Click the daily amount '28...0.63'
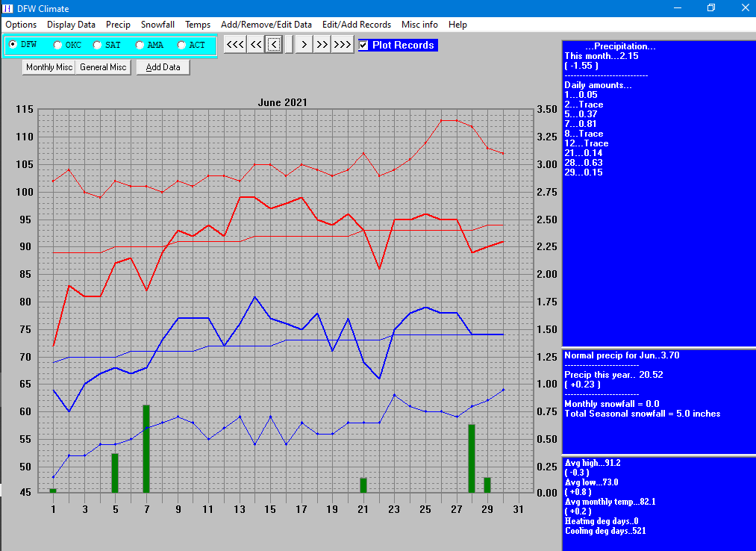Screen dimensions: 756x551 pyautogui.click(x=583, y=163)
